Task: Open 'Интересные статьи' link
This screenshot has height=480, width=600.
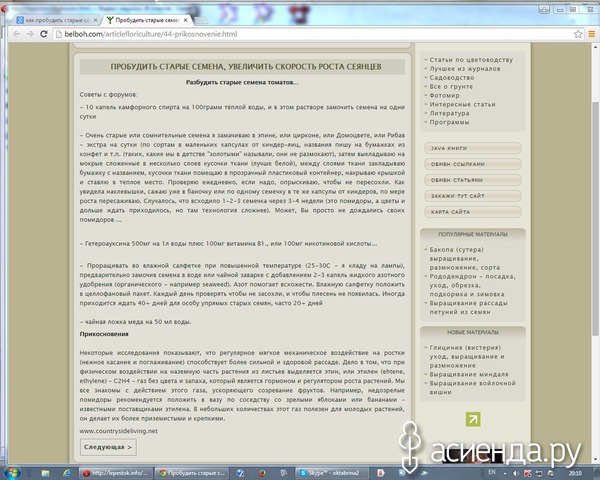Action: pyautogui.click(x=462, y=104)
